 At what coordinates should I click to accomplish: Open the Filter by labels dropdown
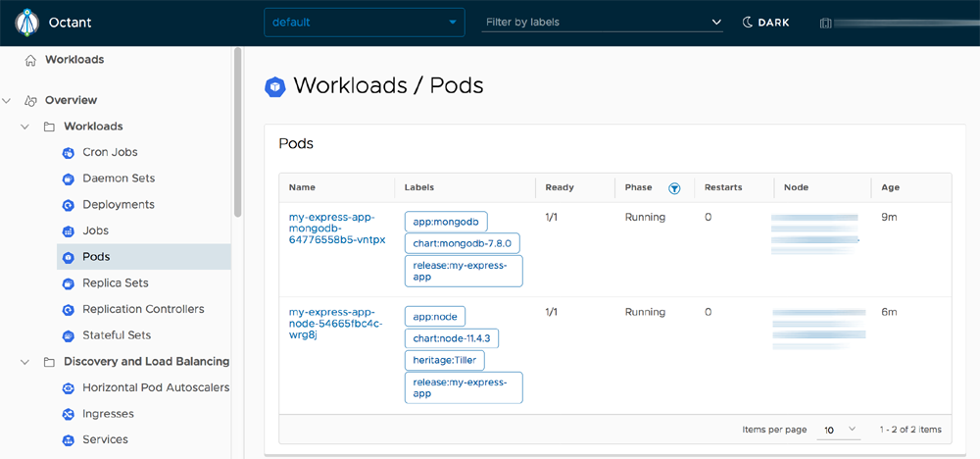pyautogui.click(x=603, y=23)
